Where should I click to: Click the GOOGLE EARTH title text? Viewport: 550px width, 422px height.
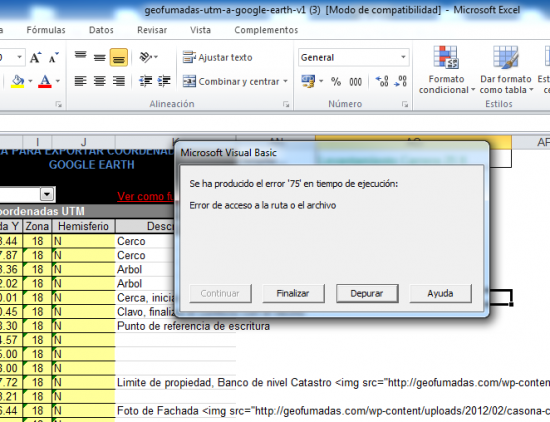(92, 165)
